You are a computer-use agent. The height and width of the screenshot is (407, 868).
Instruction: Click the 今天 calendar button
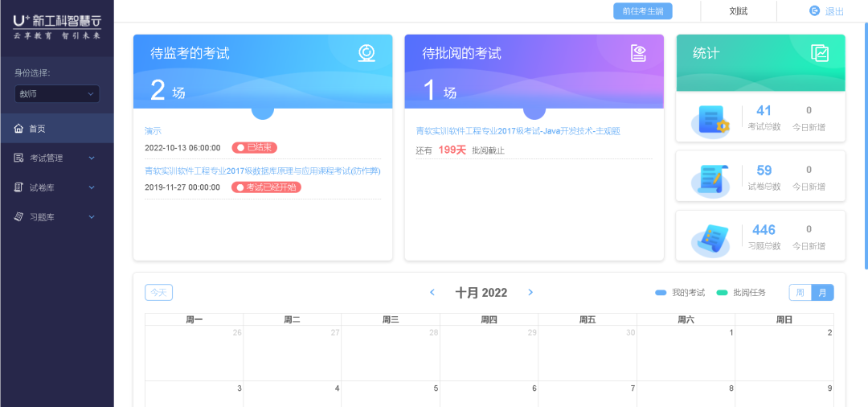coord(159,292)
